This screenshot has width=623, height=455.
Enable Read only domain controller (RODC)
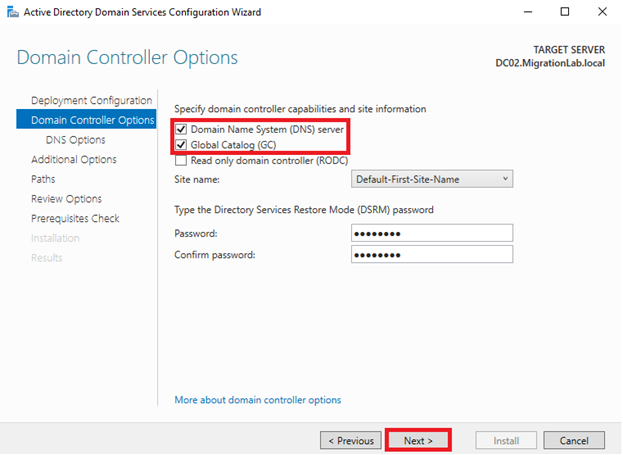pos(181,161)
